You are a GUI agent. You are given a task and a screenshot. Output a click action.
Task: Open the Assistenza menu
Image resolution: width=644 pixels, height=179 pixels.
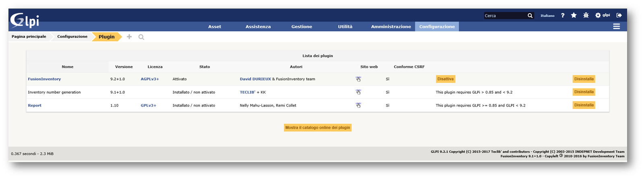pyautogui.click(x=258, y=27)
